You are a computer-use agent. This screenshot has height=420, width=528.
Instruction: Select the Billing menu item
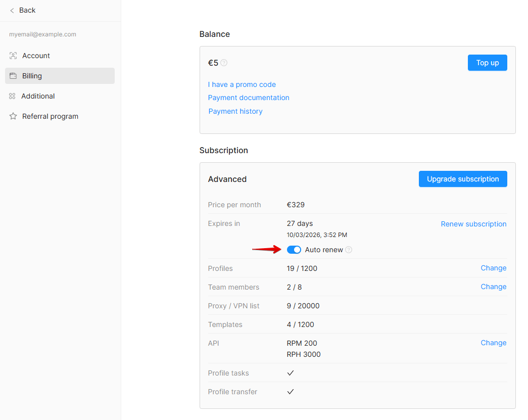tap(60, 76)
